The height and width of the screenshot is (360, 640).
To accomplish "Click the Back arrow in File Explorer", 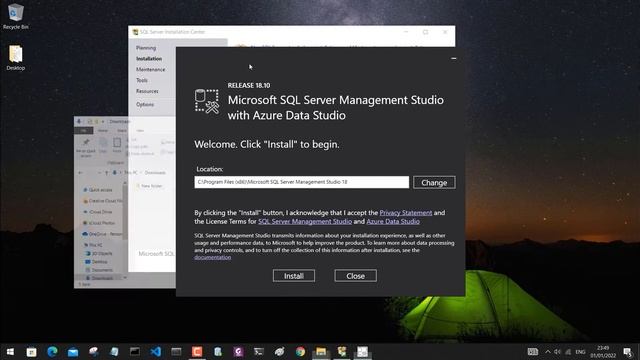I will coord(80,173).
